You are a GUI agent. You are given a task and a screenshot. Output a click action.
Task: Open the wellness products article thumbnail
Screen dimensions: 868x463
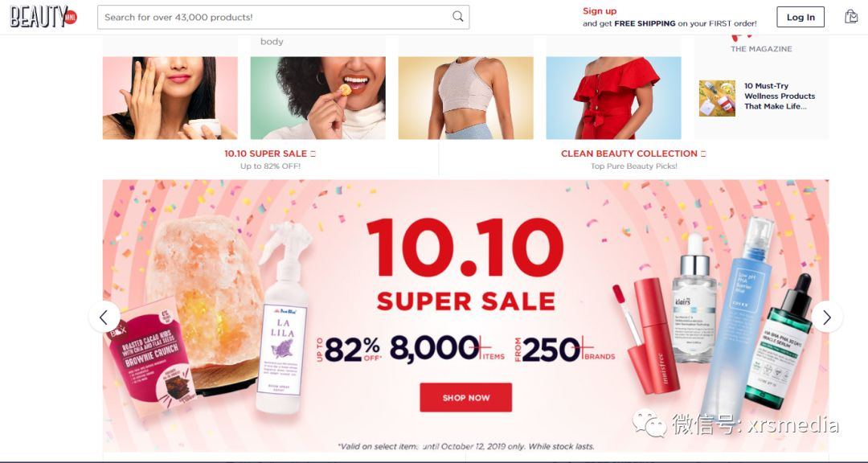717,98
